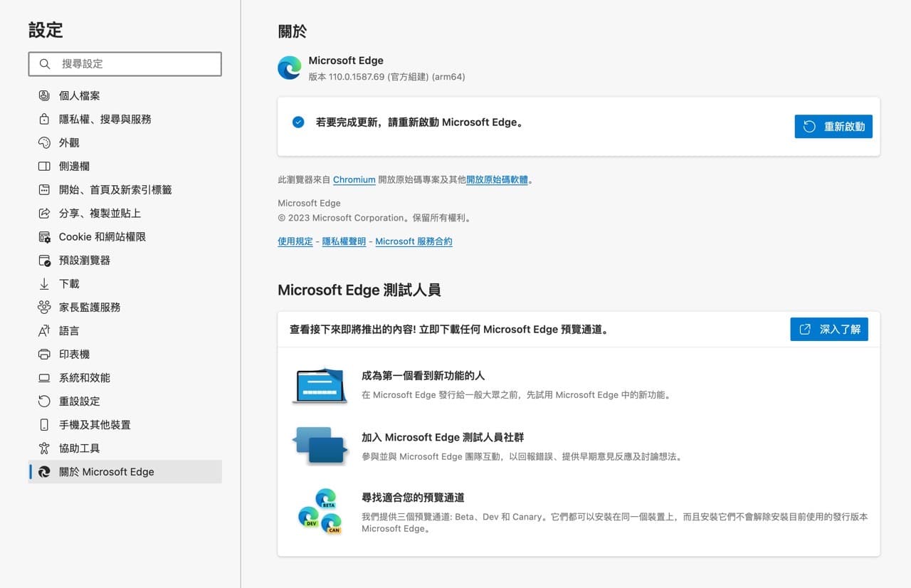Click the laptop illustration for 成為第一個看到新功能的人
911x588 pixels.
[320, 386]
